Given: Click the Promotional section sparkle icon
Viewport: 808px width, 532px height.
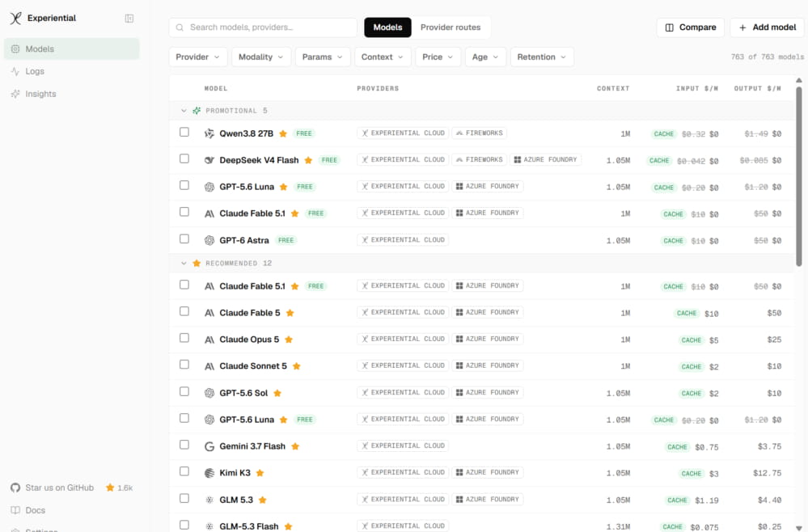Looking at the screenshot, I should click(x=197, y=111).
